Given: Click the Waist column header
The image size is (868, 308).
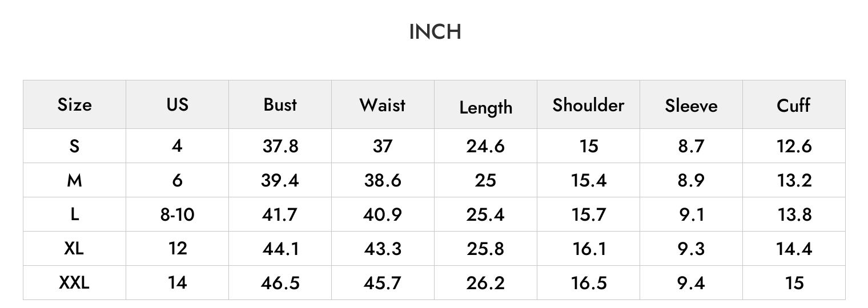Looking at the screenshot, I should (x=383, y=105).
